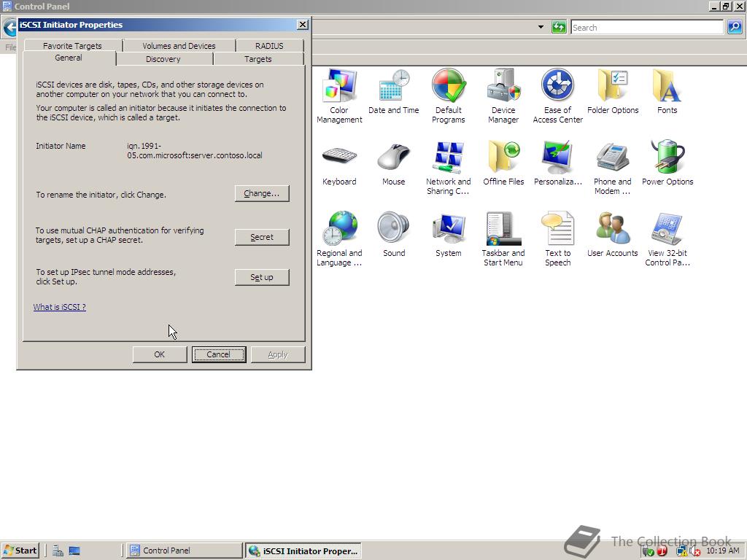Click the initiator name text
The width and height of the screenshot is (747, 560).
[194, 150]
